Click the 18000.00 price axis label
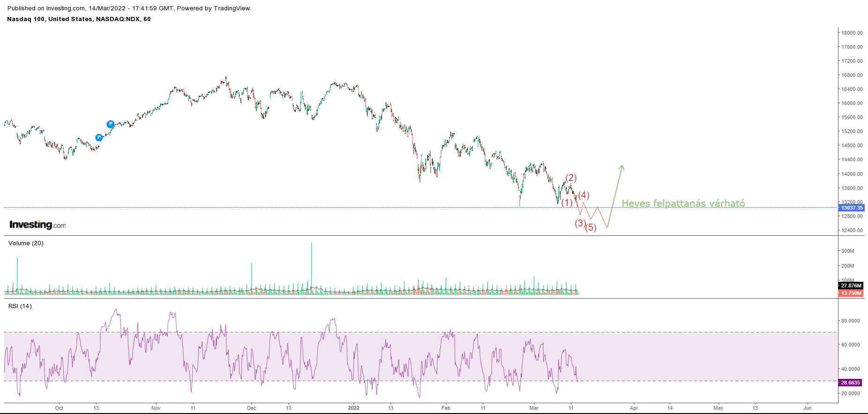This screenshot has height=414, width=868. [852, 33]
